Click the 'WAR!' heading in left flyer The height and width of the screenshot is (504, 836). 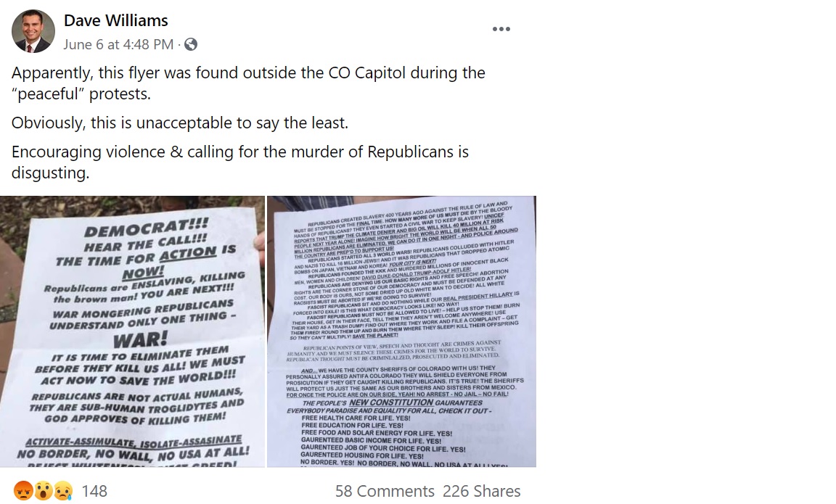coord(140,339)
